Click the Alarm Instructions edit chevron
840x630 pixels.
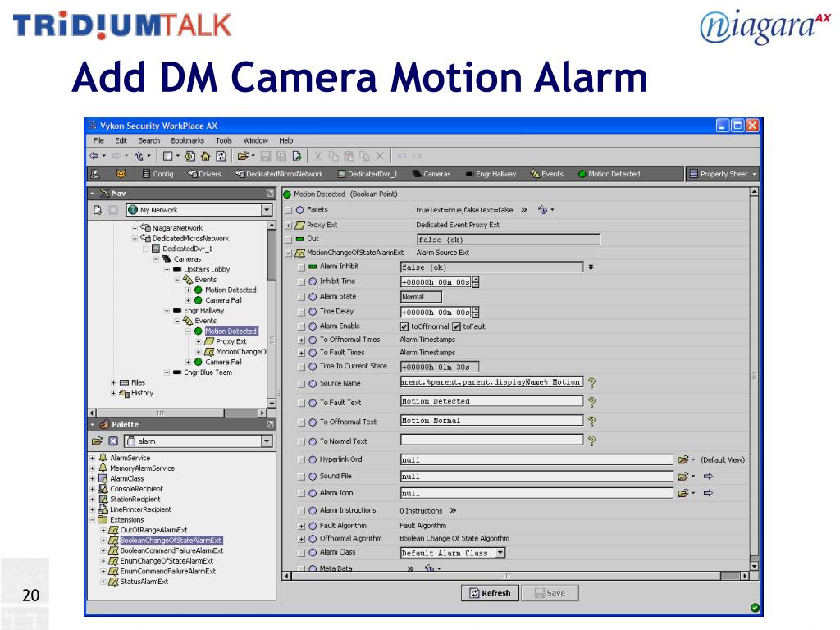(x=453, y=510)
